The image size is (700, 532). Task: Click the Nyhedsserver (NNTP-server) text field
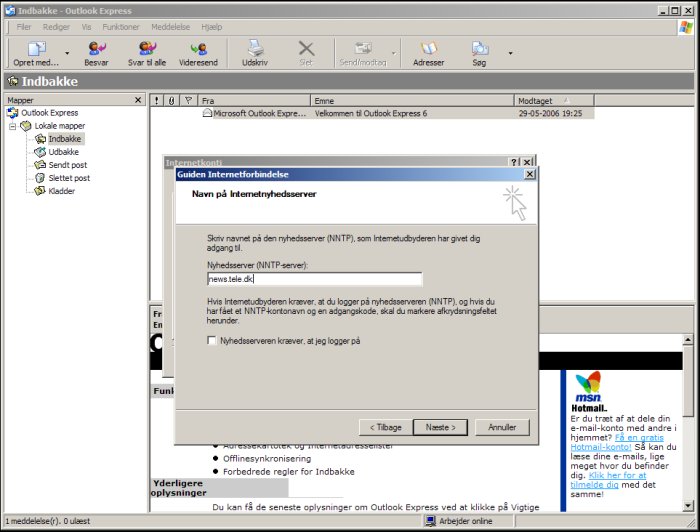(x=314, y=280)
